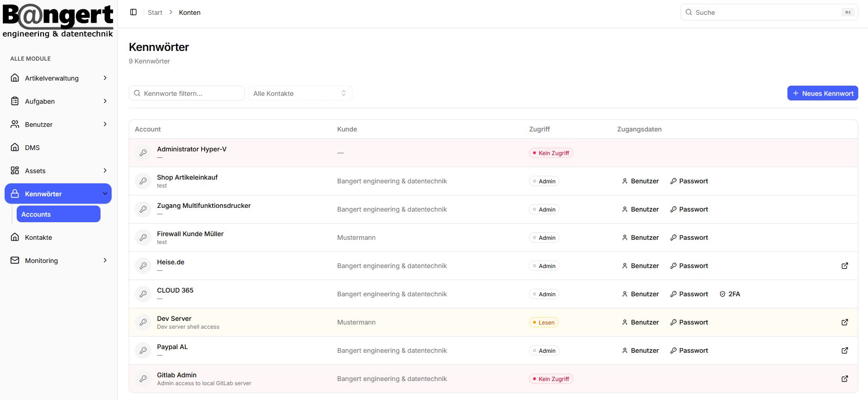
Task: Click the Heise.de account name
Action: (170, 262)
